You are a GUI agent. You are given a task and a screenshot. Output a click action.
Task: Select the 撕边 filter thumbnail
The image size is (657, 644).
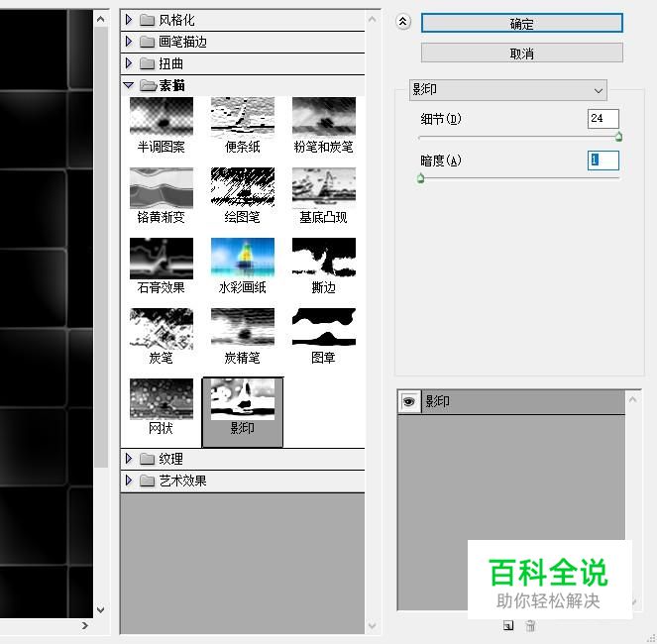[324, 259]
